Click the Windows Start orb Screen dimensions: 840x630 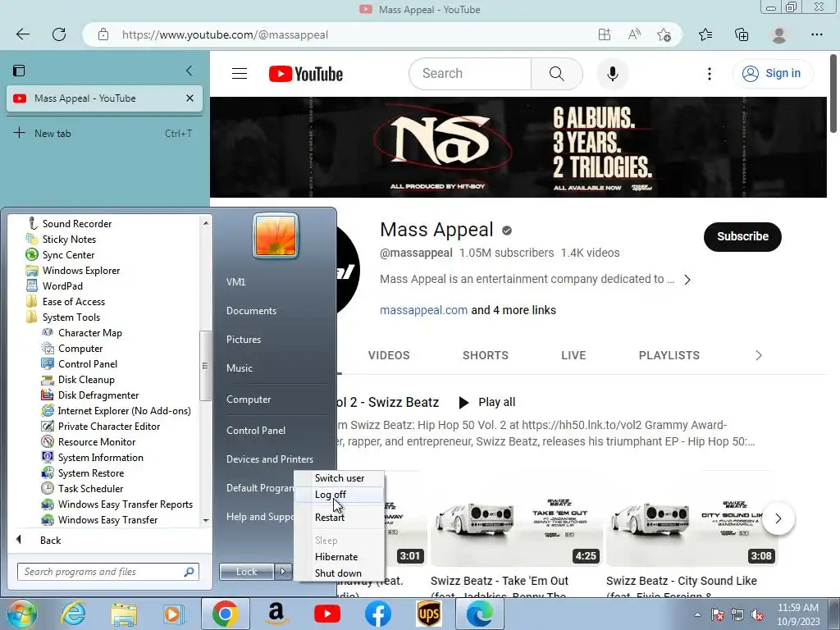[x=21, y=614]
